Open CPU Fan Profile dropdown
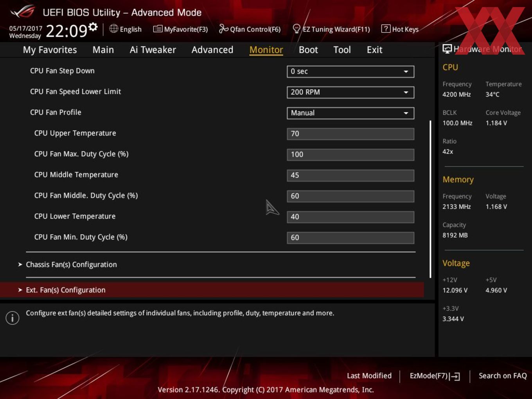This screenshot has width=532, height=399. [x=350, y=113]
